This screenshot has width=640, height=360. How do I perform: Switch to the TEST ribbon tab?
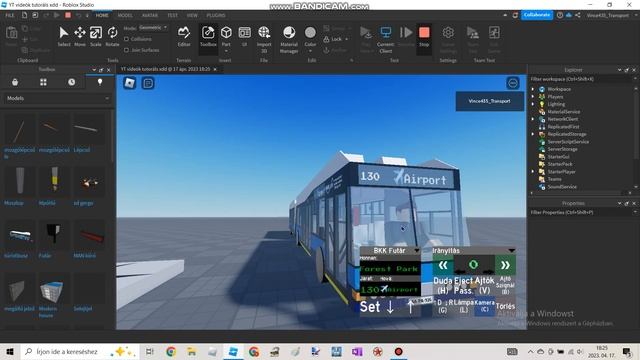[x=173, y=15]
